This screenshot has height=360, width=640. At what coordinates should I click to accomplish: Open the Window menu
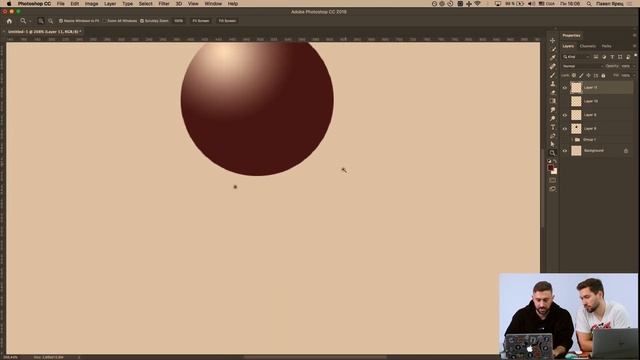tap(213, 4)
